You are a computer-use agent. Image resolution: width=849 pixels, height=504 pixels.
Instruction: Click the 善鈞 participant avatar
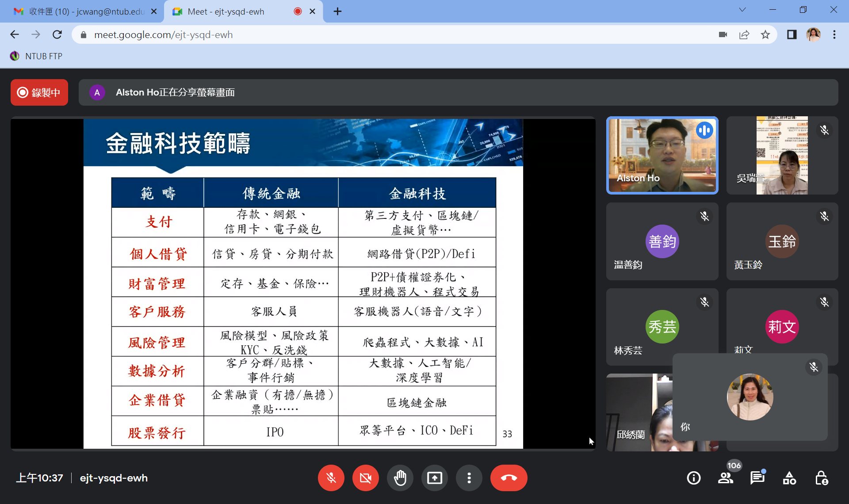point(662,241)
